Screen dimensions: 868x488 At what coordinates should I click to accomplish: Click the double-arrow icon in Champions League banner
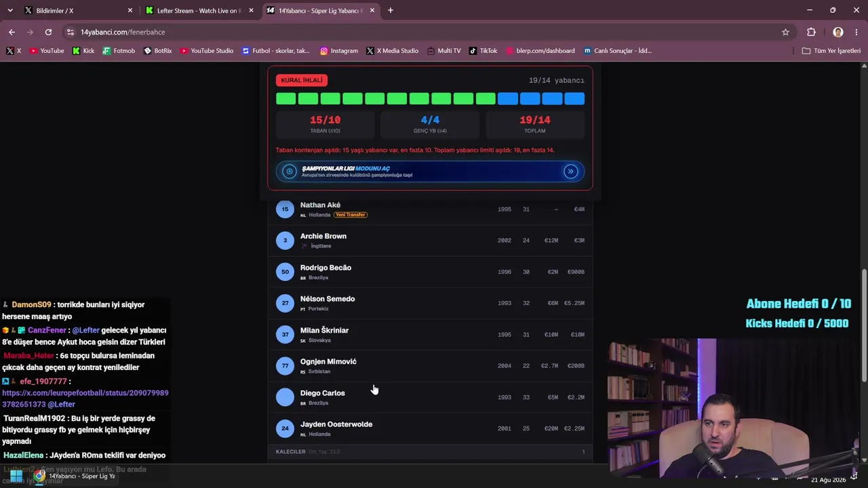pos(571,171)
